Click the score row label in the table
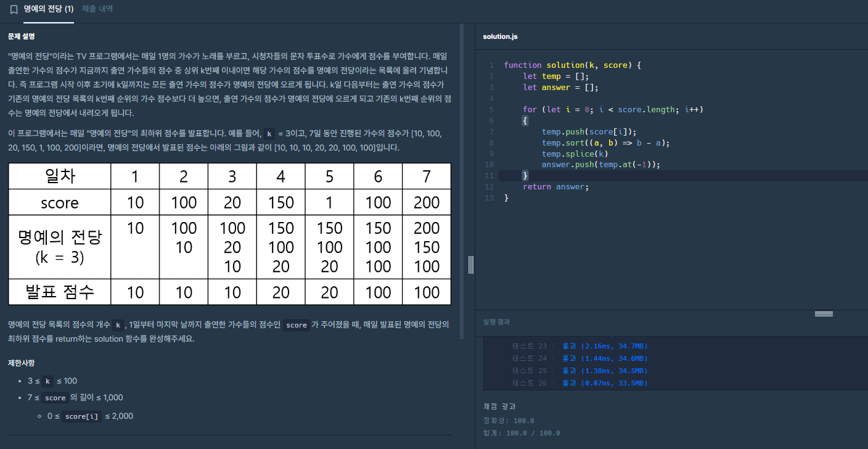The height and width of the screenshot is (449, 868). coord(60,202)
